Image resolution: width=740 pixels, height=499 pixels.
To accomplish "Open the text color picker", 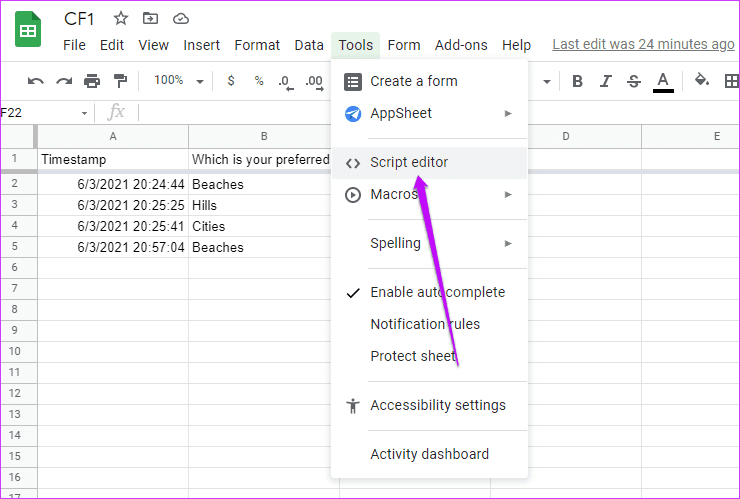I will 663,82.
